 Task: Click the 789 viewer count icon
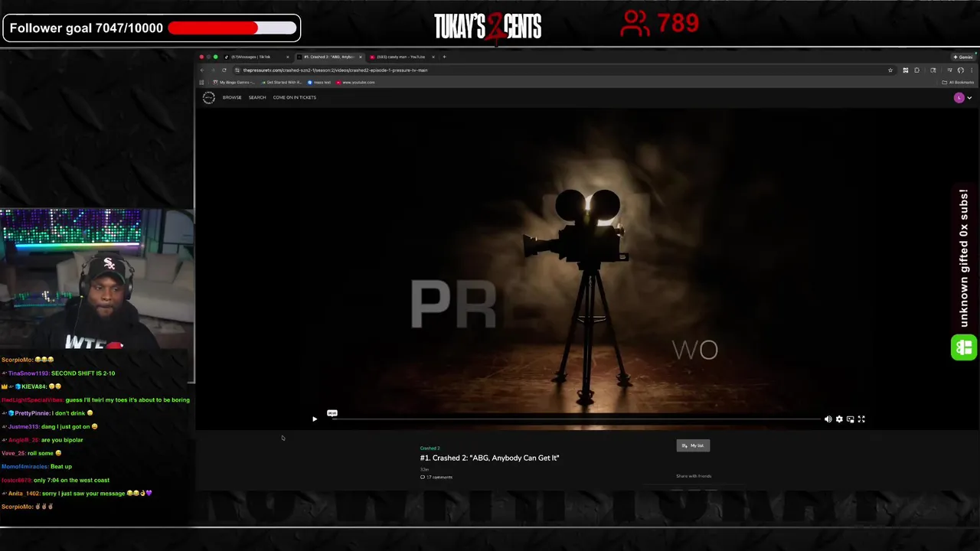click(x=635, y=23)
